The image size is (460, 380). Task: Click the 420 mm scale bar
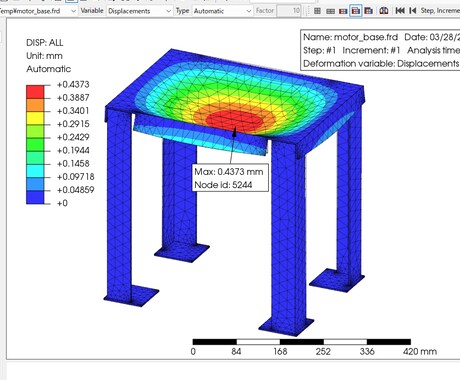click(x=302, y=342)
